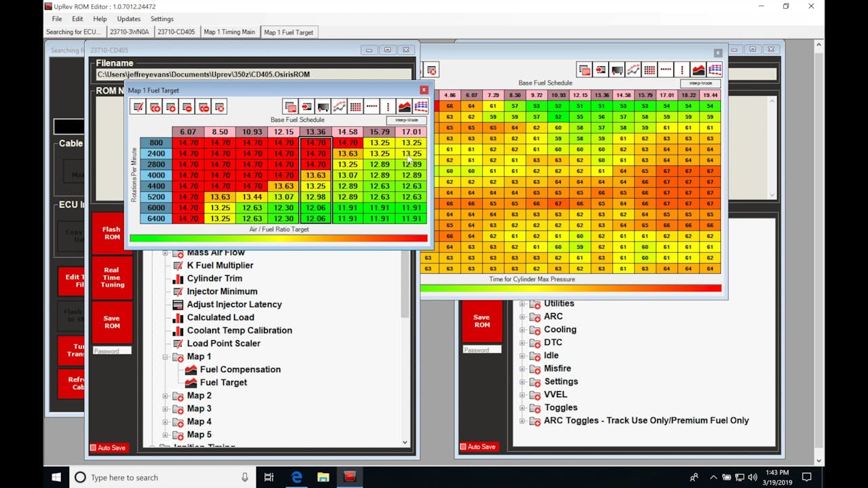
Task: Click the wireframe mesh icon in Map 1 Fuel Target
Action: 420,106
